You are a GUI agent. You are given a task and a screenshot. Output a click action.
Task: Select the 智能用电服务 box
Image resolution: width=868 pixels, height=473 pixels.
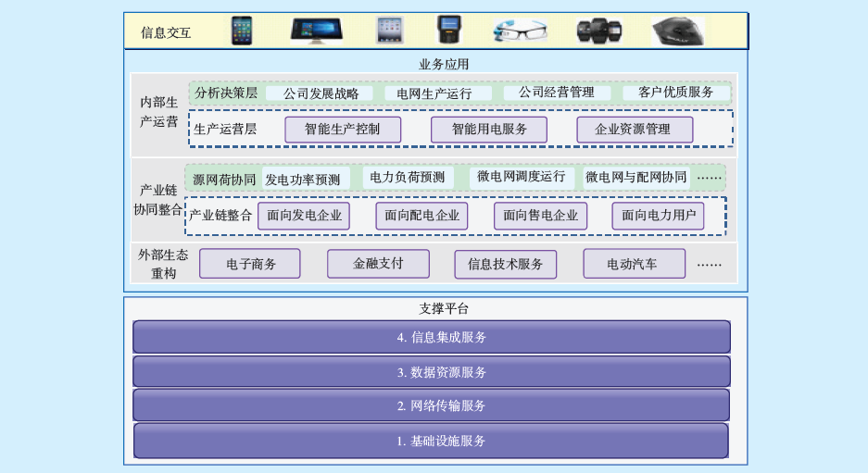pos(488,130)
